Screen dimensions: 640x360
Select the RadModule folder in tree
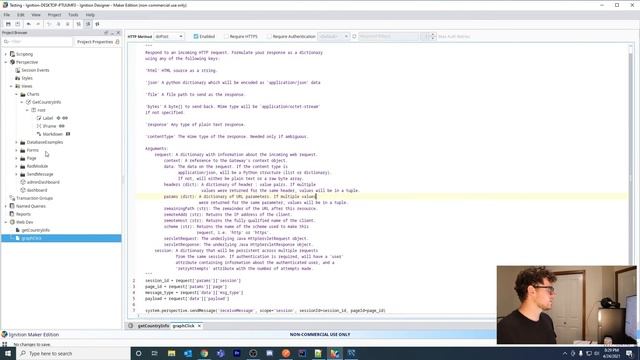pos(37,166)
